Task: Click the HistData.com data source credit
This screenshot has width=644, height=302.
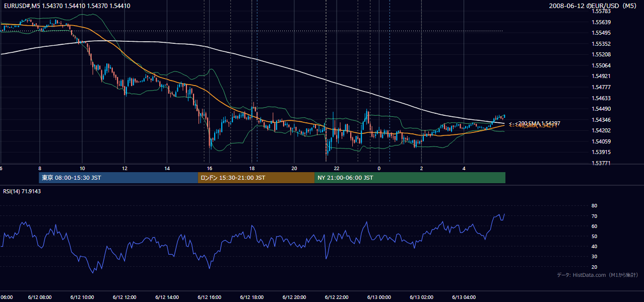Action: pos(597,275)
